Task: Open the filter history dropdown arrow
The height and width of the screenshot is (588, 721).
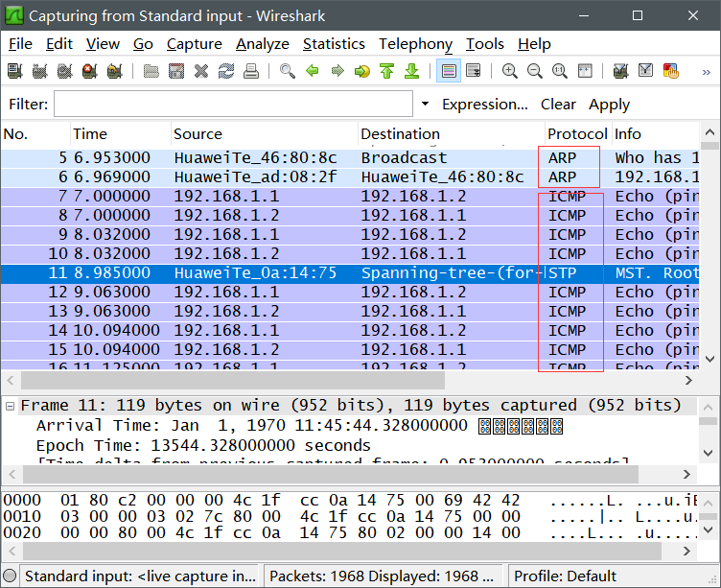Action: point(426,104)
